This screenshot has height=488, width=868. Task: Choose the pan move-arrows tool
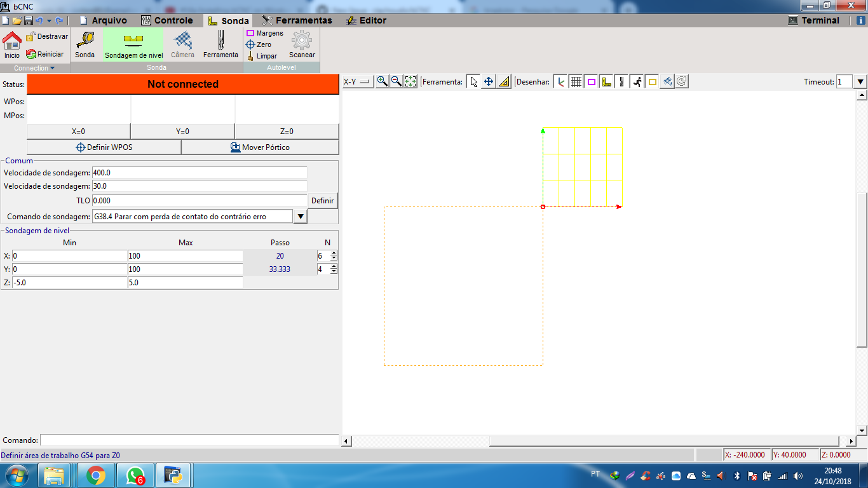coord(489,81)
